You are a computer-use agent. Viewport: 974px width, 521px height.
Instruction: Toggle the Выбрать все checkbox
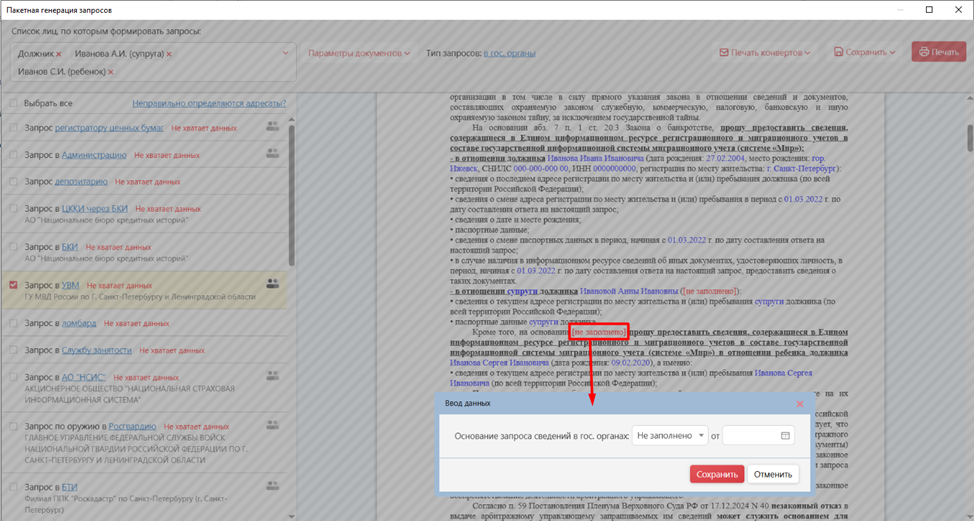pos(14,103)
